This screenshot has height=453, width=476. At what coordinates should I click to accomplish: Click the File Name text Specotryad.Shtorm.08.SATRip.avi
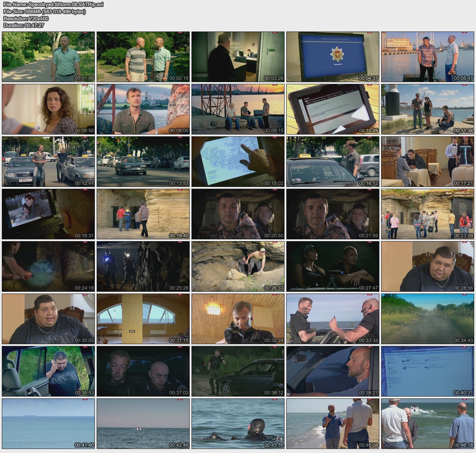point(53,4)
